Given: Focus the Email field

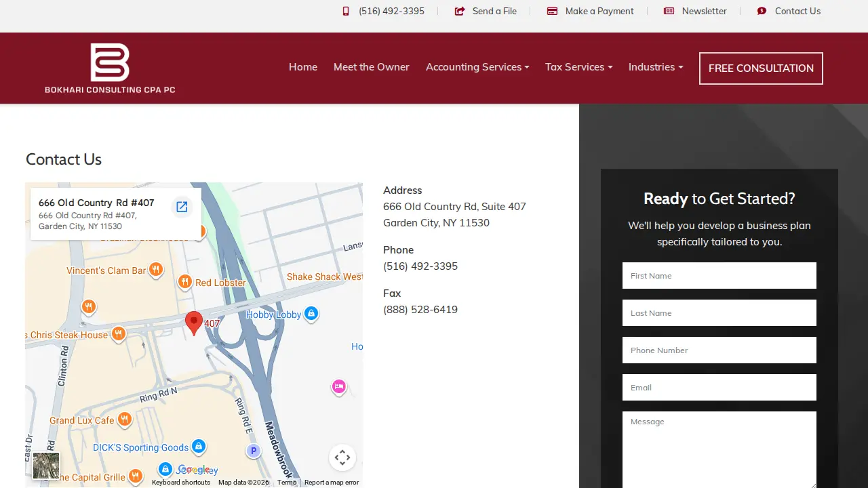Looking at the screenshot, I should pyautogui.click(x=719, y=388).
